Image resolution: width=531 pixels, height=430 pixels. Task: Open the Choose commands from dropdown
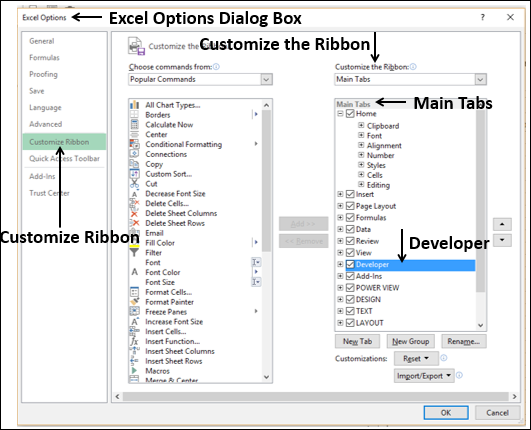click(x=266, y=79)
